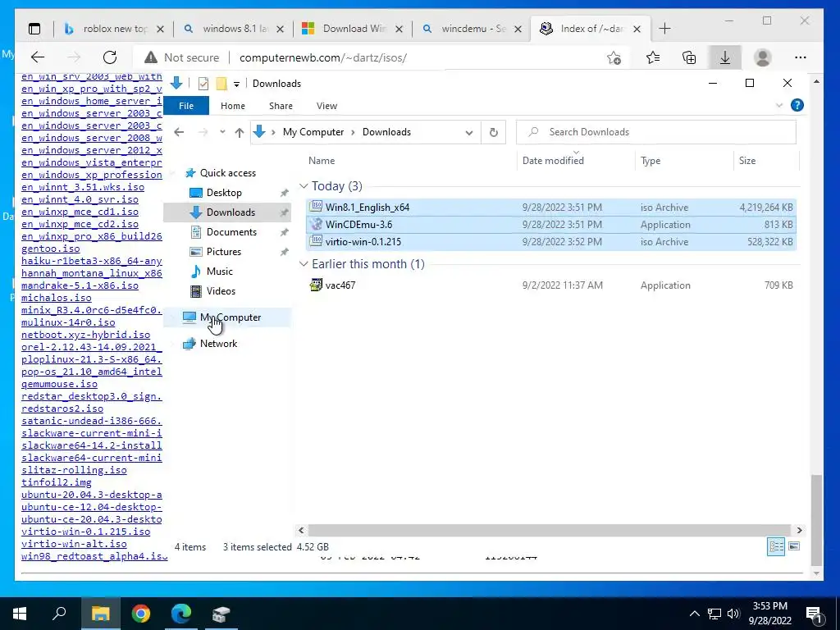Open a new Edge tab
The width and height of the screenshot is (840, 630).
[x=664, y=29]
